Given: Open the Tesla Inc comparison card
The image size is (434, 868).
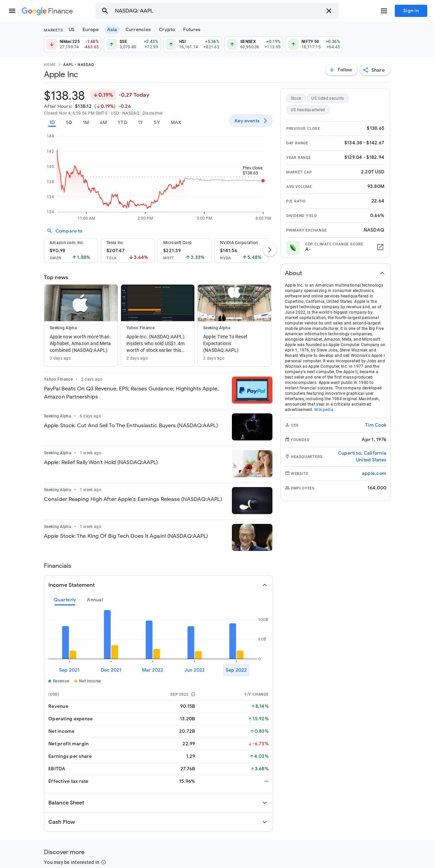Looking at the screenshot, I should coord(128,250).
